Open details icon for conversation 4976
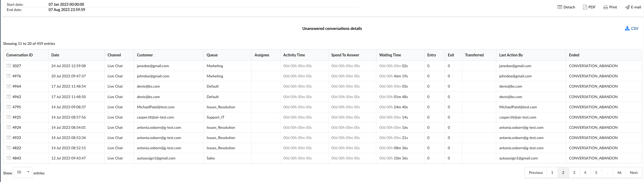The width and height of the screenshot is (644, 182). [9, 76]
